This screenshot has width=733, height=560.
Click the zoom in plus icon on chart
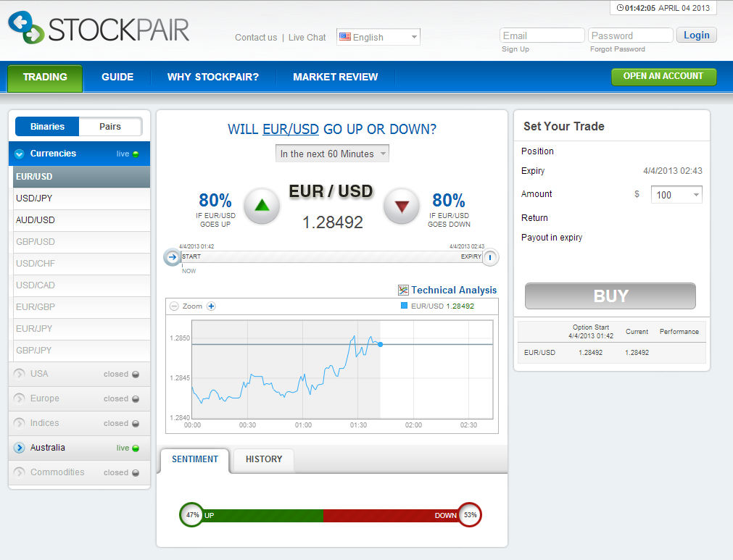211,306
